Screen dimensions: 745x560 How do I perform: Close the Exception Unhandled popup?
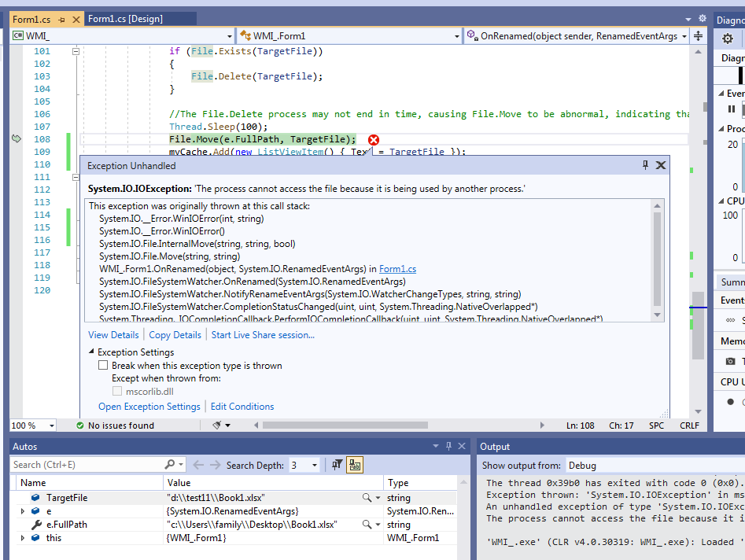pyautogui.click(x=660, y=165)
